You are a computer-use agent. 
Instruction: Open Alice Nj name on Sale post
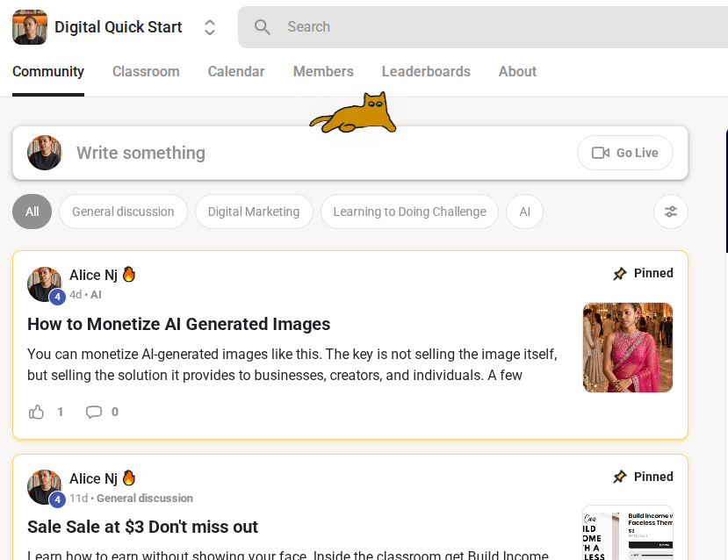pos(93,478)
